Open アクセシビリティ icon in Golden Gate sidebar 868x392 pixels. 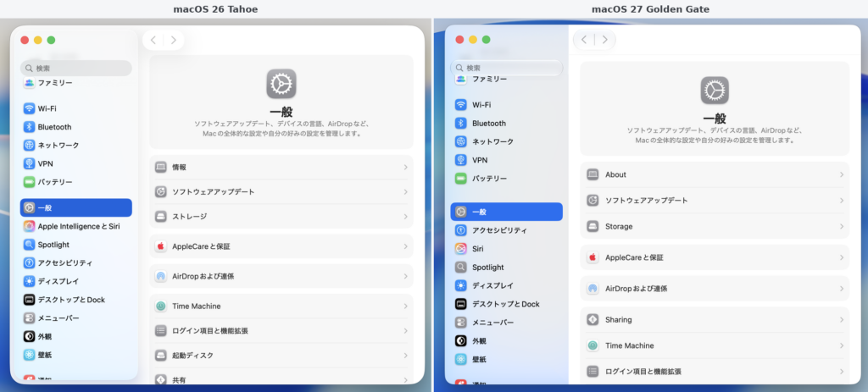(x=460, y=230)
